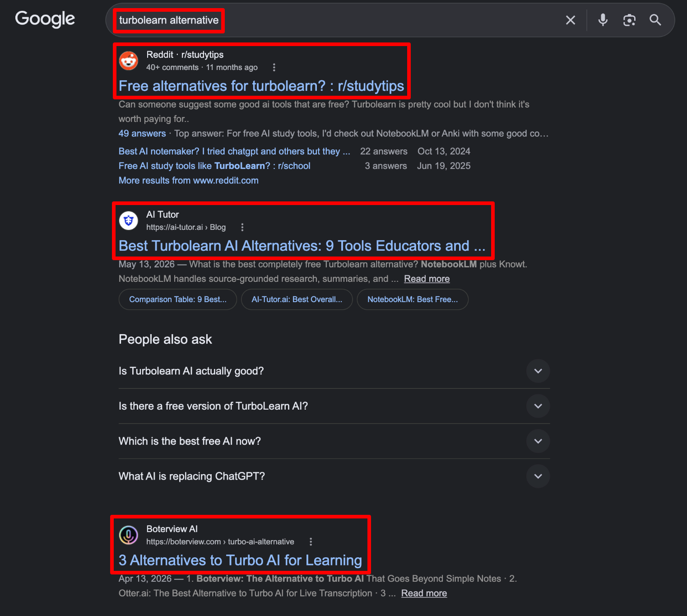Clear the search query with X
The height and width of the screenshot is (616, 687).
point(571,20)
